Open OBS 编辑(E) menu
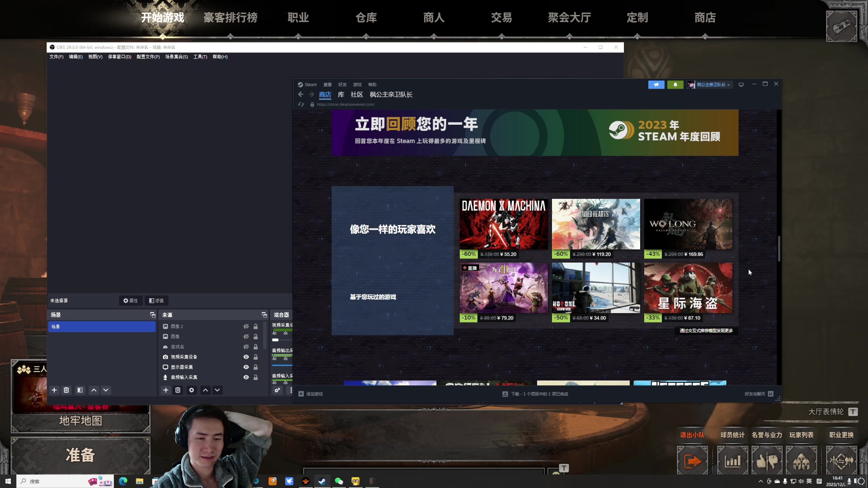The height and width of the screenshot is (488, 868). pyautogui.click(x=76, y=57)
